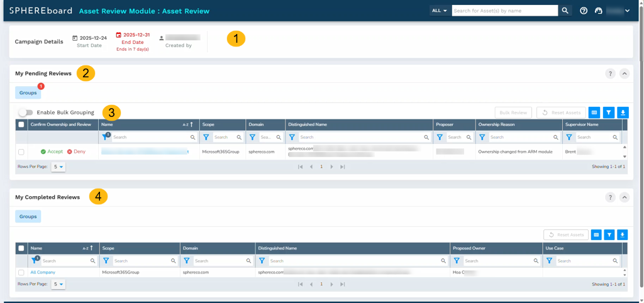Click Ownership Reason column filter icon
Image resolution: width=644 pixels, height=303 pixels.
[x=482, y=137]
